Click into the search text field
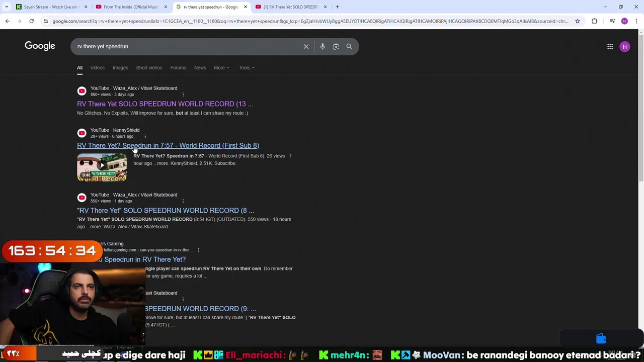Viewport: 644px width, 362px height. pyautogui.click(x=186, y=46)
